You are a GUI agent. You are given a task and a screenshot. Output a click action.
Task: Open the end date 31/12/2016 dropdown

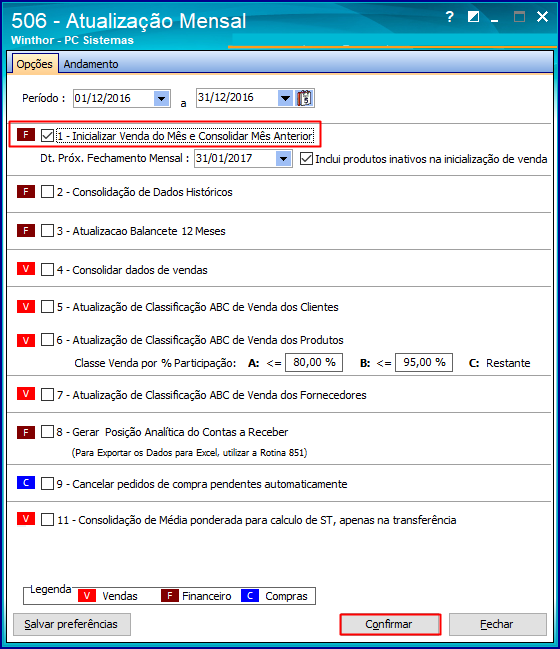coord(285,98)
